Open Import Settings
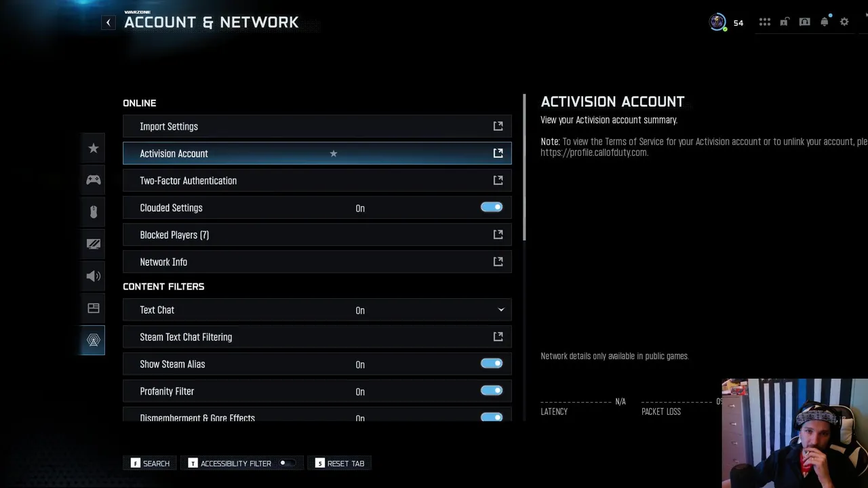868x488 pixels. pos(317,127)
